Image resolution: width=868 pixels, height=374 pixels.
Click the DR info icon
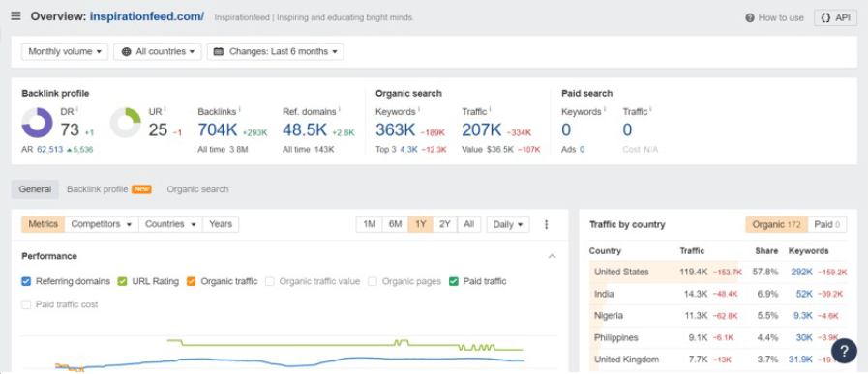(77, 110)
